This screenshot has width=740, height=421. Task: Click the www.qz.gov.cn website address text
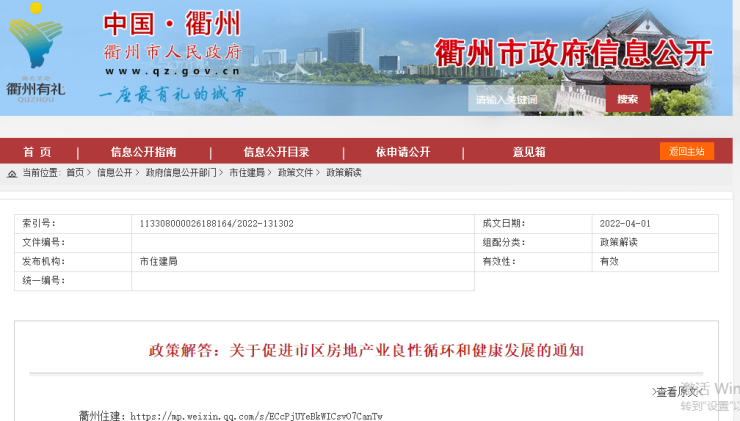171,71
